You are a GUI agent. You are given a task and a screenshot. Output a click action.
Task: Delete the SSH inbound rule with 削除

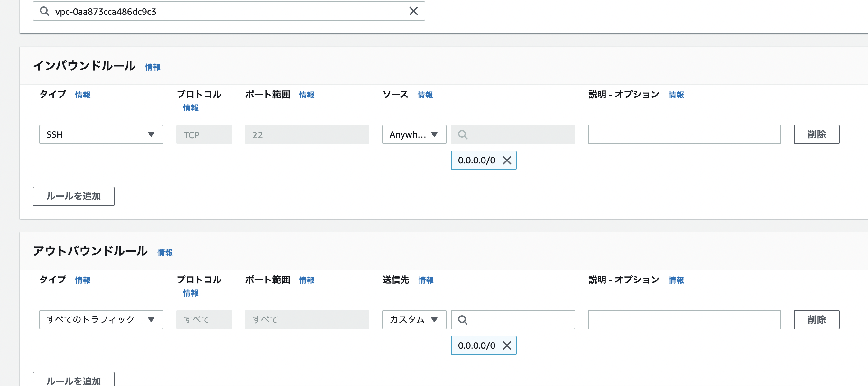816,134
